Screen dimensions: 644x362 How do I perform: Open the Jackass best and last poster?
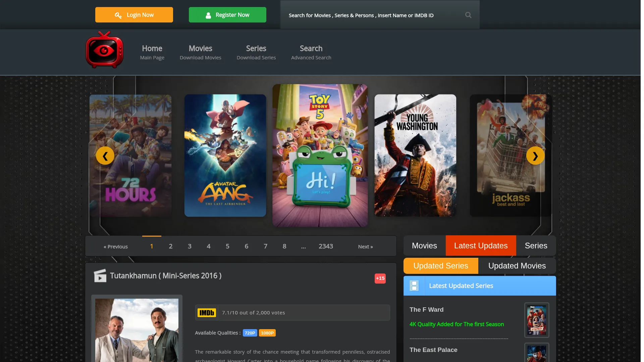pos(511,156)
